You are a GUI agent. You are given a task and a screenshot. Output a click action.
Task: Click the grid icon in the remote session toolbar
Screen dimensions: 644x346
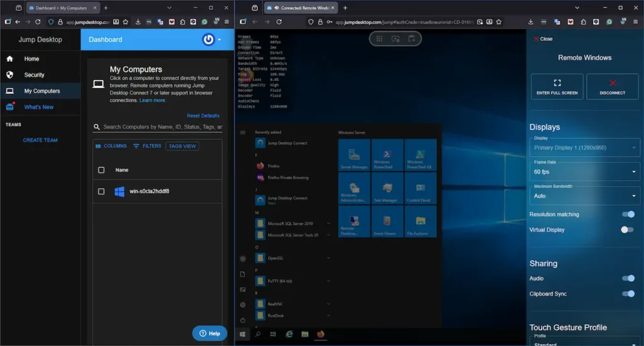tap(379, 38)
